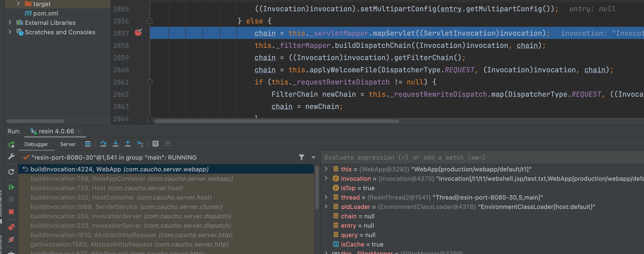Expand the invocation variable in the debugger
The height and width of the screenshot is (254, 644).
coord(326,178)
